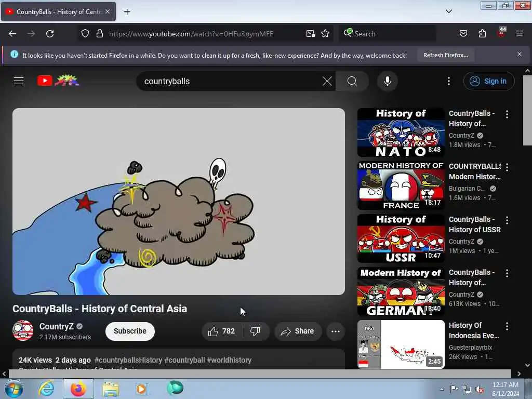Go back with the browser back arrow
Viewport: 532px width, 399px height.
12,34
